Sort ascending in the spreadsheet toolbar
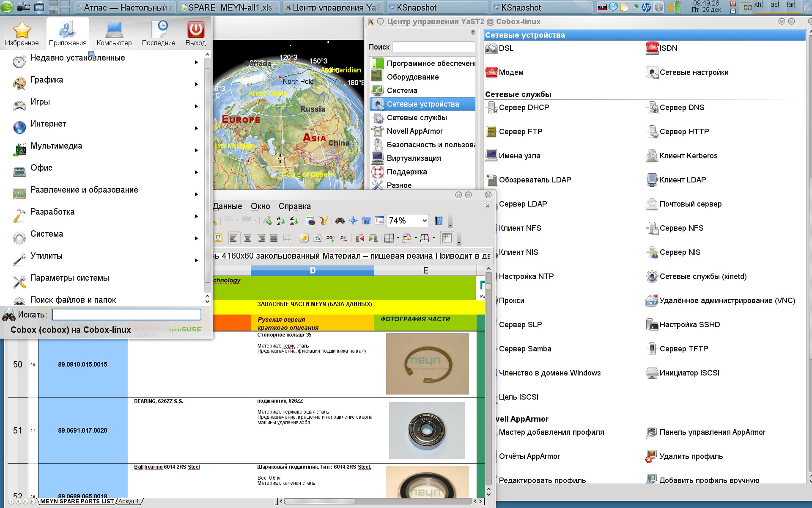812x508 pixels. tap(280, 221)
